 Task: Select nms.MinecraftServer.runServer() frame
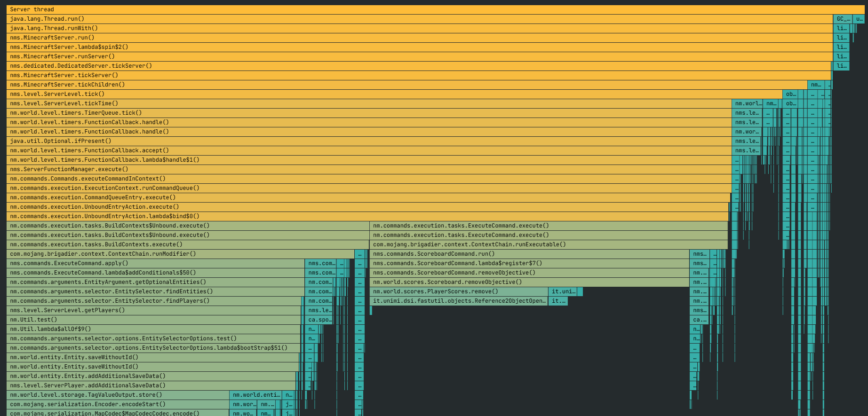pyautogui.click(x=419, y=56)
